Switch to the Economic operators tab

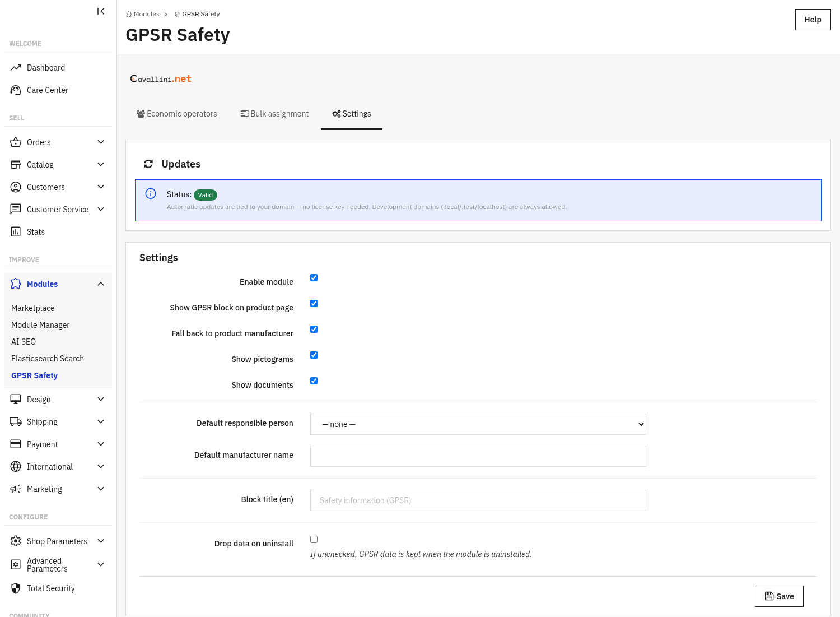coord(177,114)
